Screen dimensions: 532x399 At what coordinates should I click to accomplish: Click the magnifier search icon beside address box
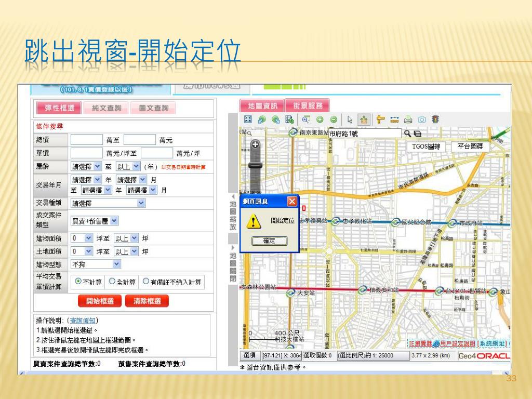coord(407,133)
